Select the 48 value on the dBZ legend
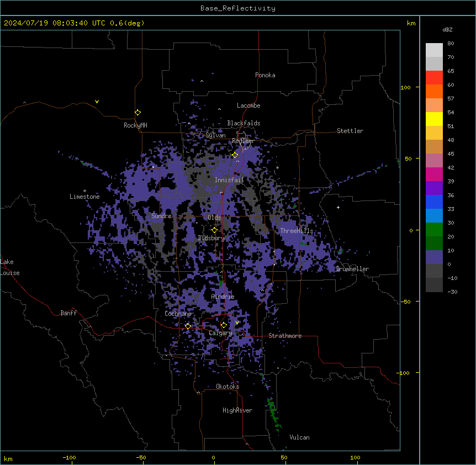The width and height of the screenshot is (476, 465). pyautogui.click(x=451, y=140)
